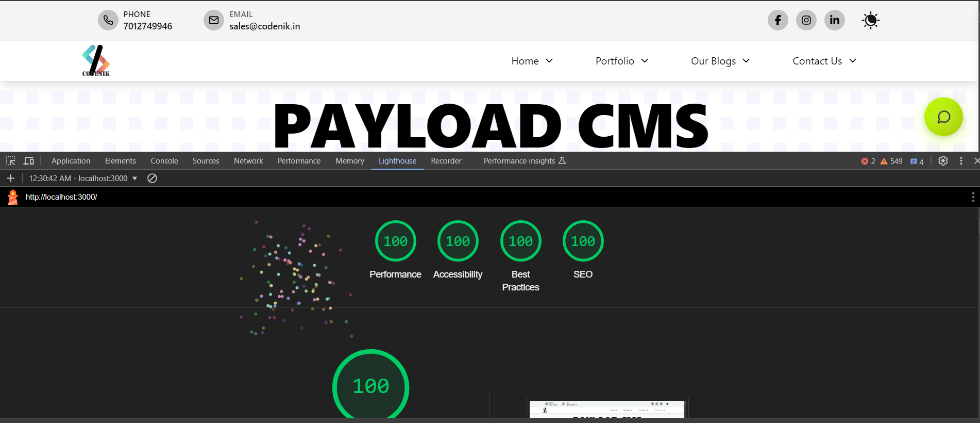Click the email envelope icon
This screenshot has height=423, width=980.
coord(214,20)
